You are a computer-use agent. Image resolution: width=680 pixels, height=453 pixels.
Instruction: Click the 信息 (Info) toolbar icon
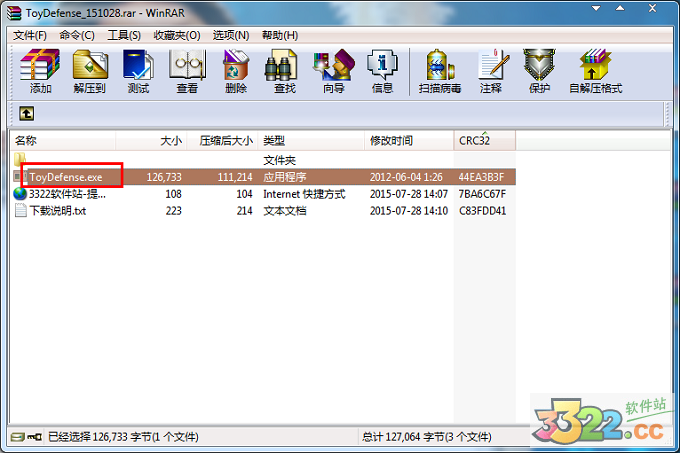[x=382, y=65]
